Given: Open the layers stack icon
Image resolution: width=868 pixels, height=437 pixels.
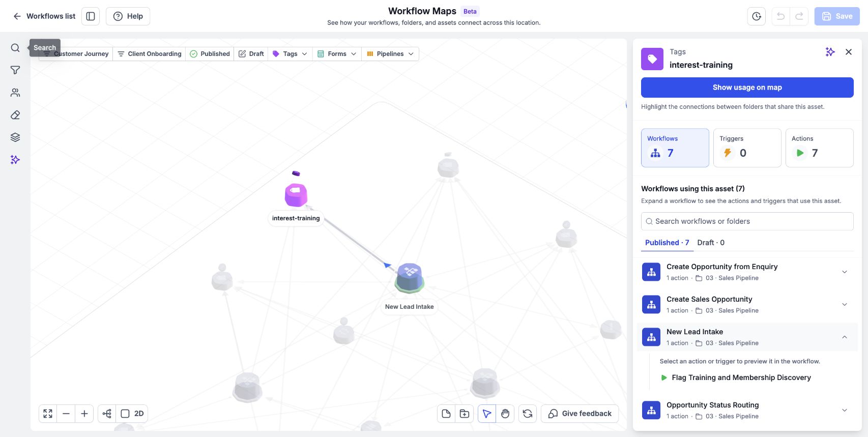Looking at the screenshot, I should (x=15, y=137).
